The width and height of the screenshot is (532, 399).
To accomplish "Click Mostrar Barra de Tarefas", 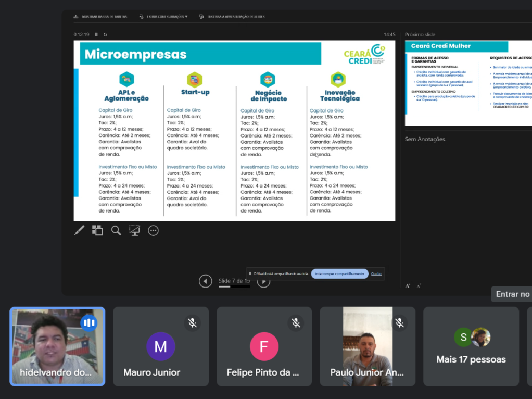I will pyautogui.click(x=105, y=16).
